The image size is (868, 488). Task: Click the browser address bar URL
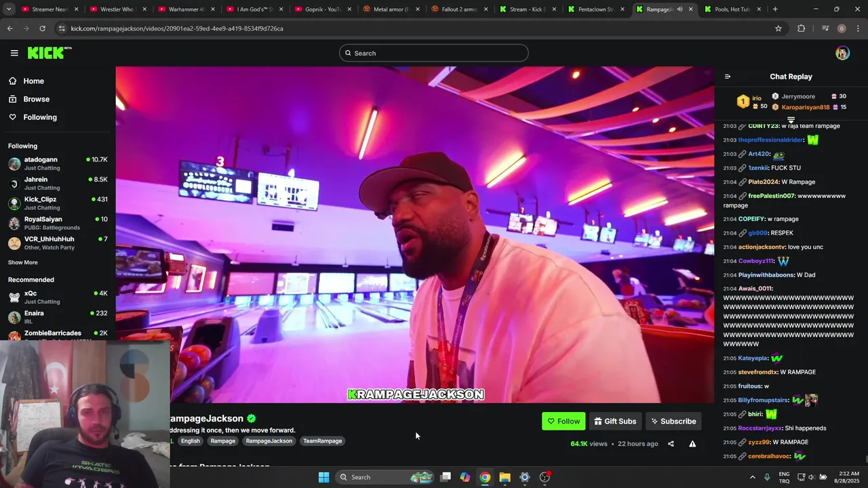(x=177, y=28)
